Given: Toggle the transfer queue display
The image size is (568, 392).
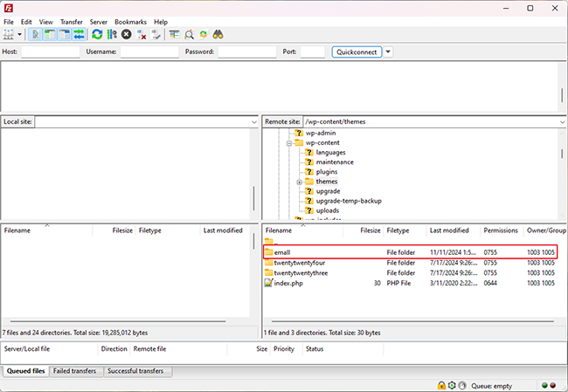Looking at the screenshot, I should point(79,34).
